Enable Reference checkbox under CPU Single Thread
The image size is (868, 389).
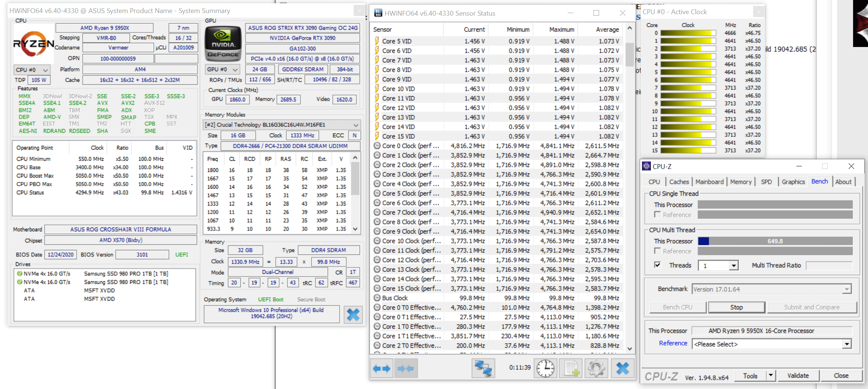(657, 214)
